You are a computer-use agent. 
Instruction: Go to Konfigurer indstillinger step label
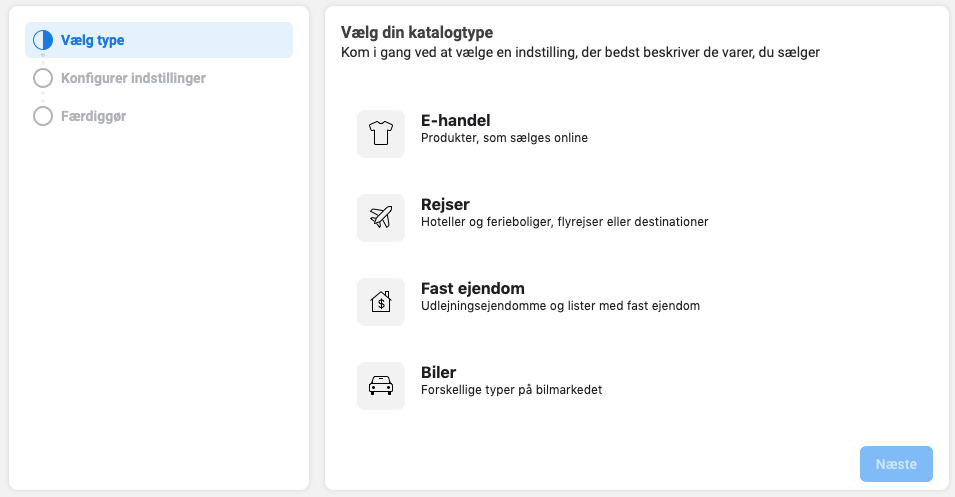133,78
